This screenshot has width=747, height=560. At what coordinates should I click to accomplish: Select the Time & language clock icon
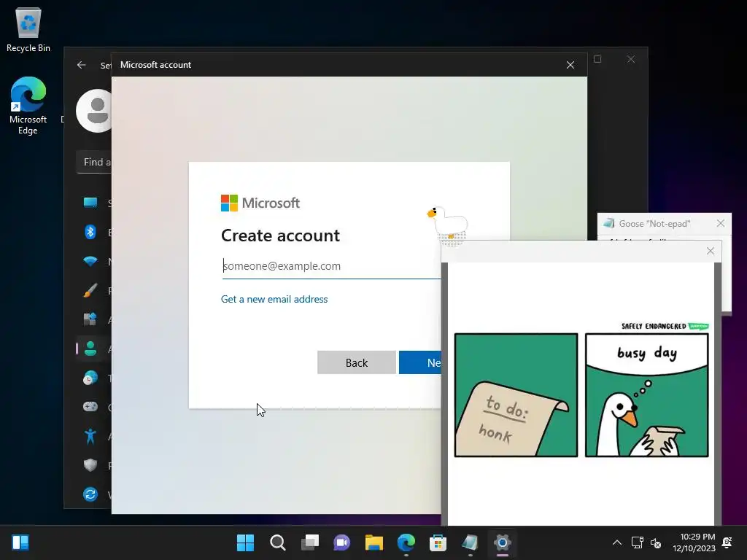coord(90,378)
